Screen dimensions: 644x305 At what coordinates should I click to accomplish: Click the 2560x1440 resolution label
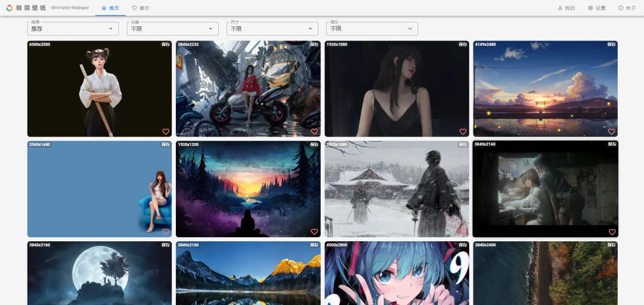39,145
